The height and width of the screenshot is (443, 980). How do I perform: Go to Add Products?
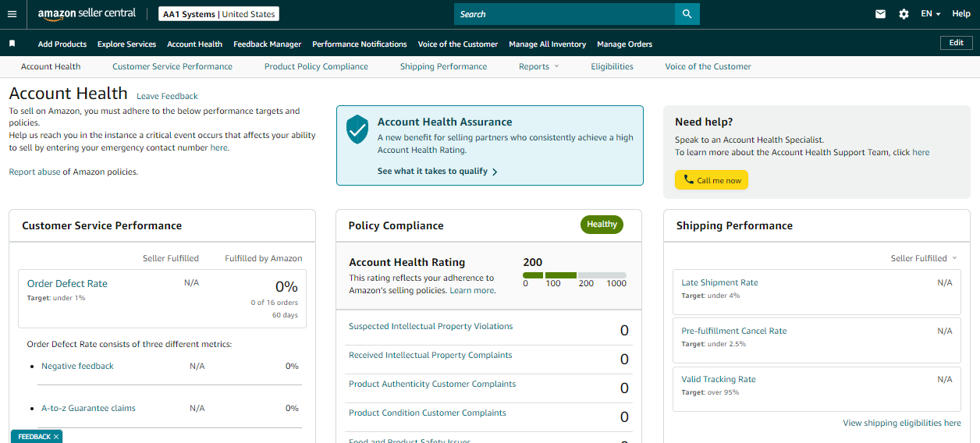[x=62, y=44]
